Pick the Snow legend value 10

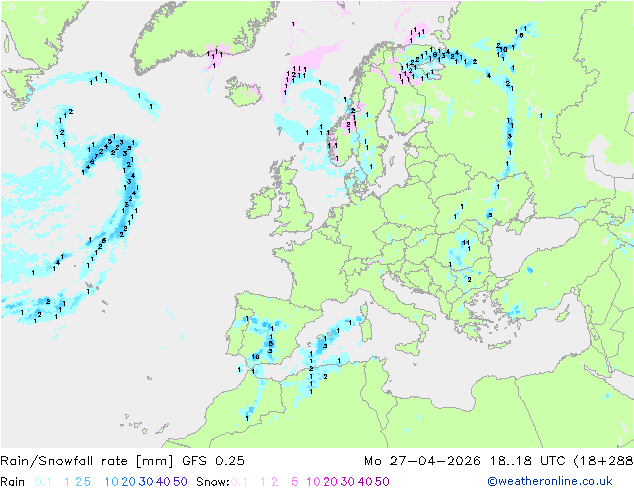[313, 482]
